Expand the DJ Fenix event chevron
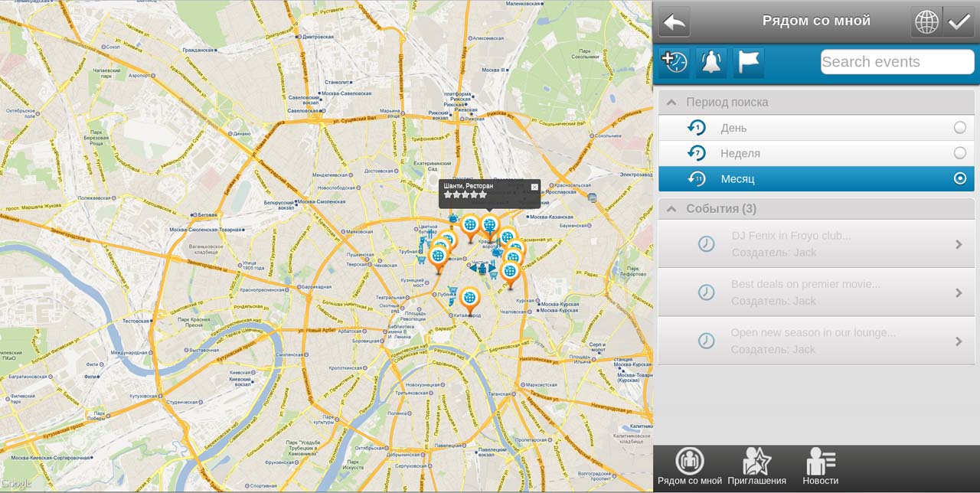 point(959,244)
